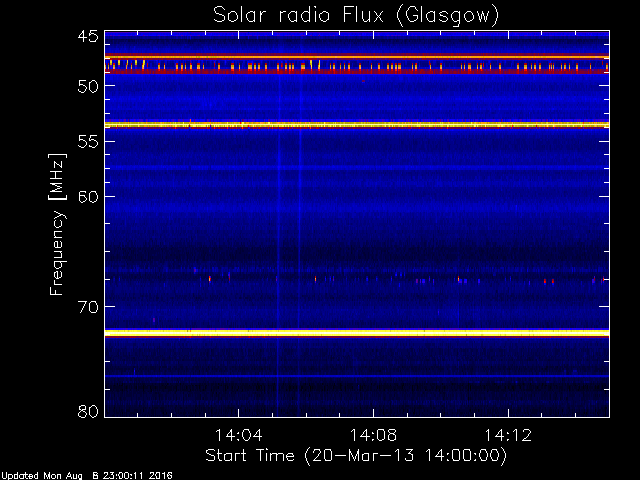
Task: Click the bright yellow emission band near 72 MHz
Action: pyautogui.click(x=357, y=333)
